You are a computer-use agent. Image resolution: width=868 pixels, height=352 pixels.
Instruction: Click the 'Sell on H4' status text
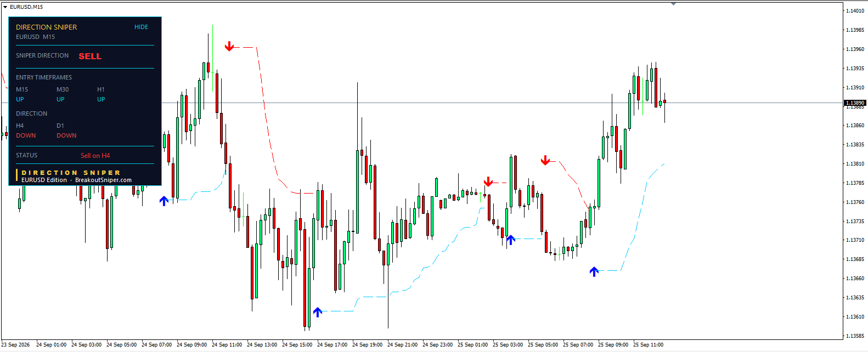[x=95, y=155]
